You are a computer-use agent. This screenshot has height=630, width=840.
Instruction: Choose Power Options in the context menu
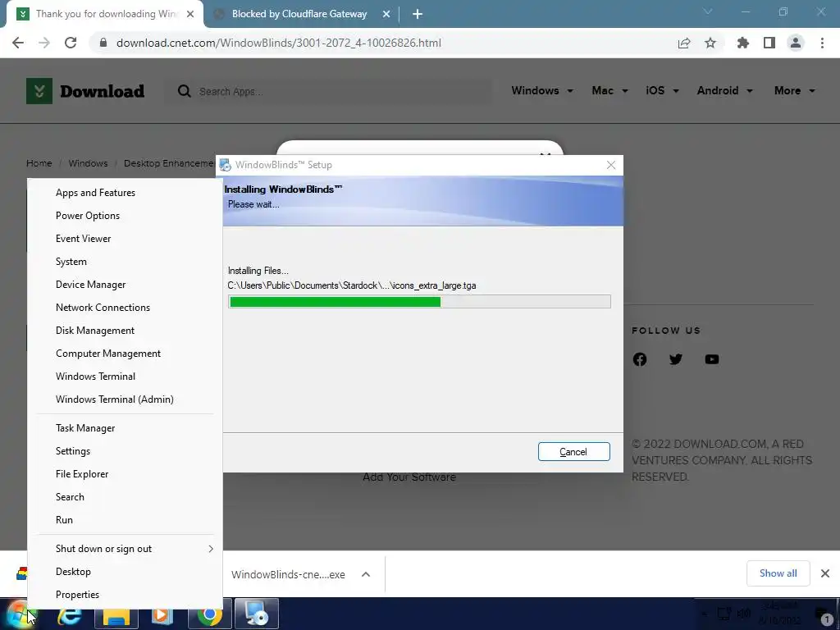126,216
